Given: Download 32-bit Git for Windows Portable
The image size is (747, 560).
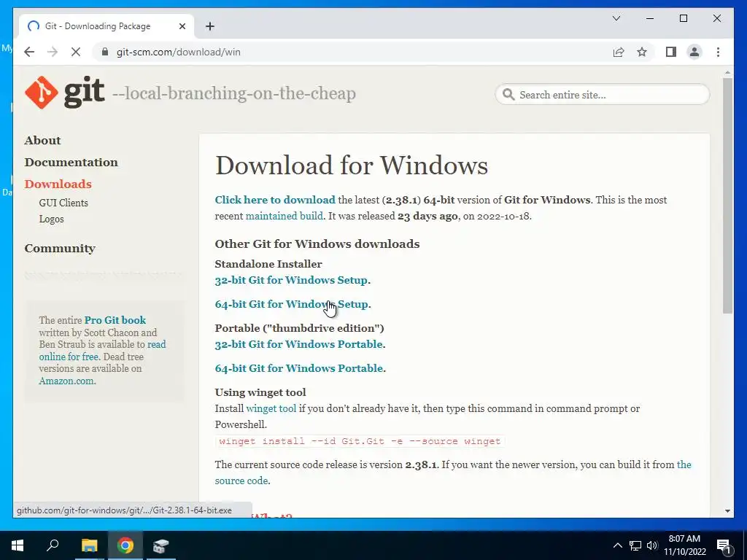Looking at the screenshot, I should [298, 344].
